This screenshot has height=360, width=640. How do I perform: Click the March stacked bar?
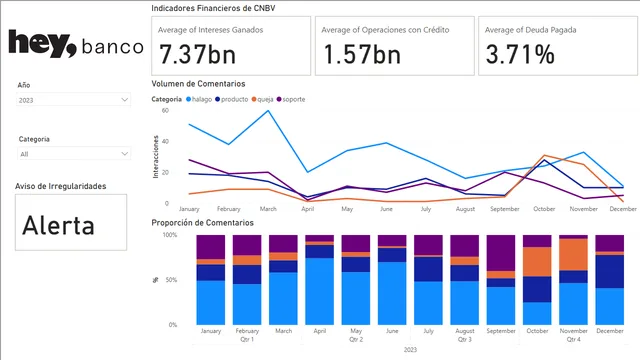pyautogui.click(x=283, y=280)
